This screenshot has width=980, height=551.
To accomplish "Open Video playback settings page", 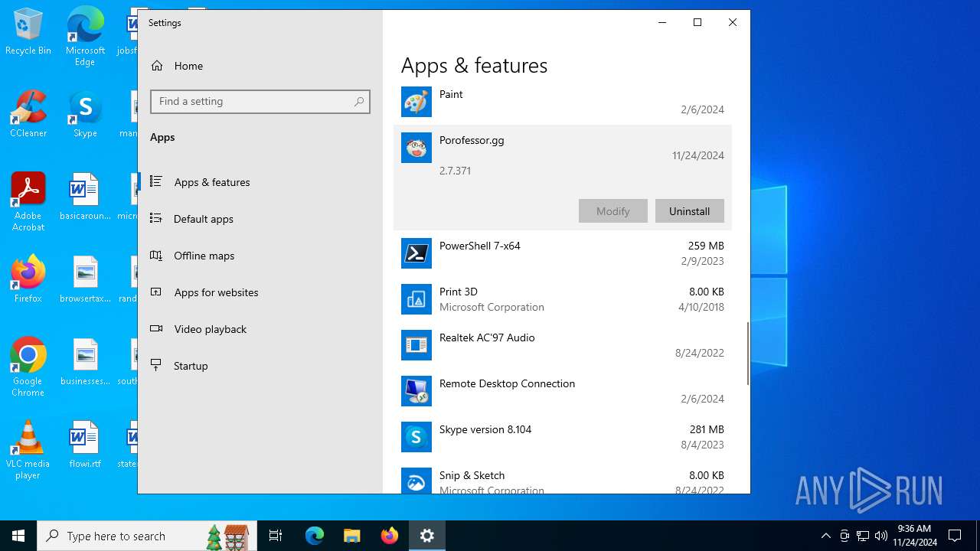I will 260,329.
